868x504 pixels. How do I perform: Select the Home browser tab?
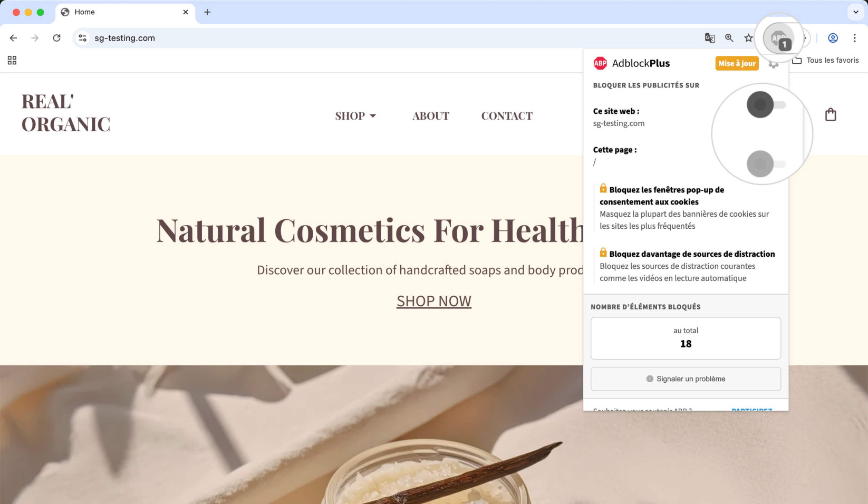pos(125,12)
